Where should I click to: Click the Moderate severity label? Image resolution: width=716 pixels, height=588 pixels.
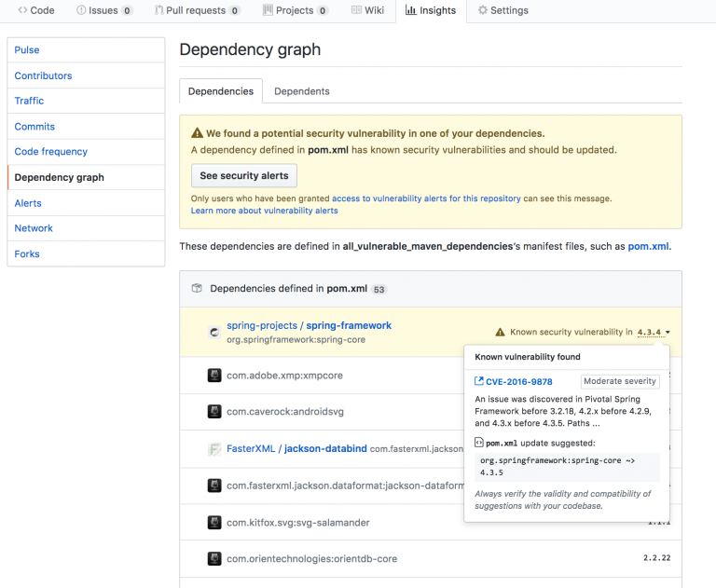tap(620, 381)
